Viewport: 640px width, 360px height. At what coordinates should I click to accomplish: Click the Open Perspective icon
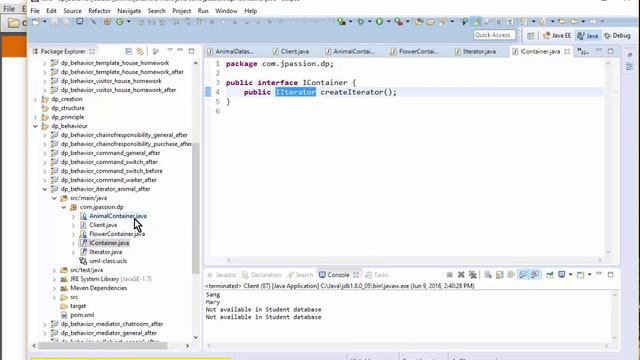coord(531,36)
